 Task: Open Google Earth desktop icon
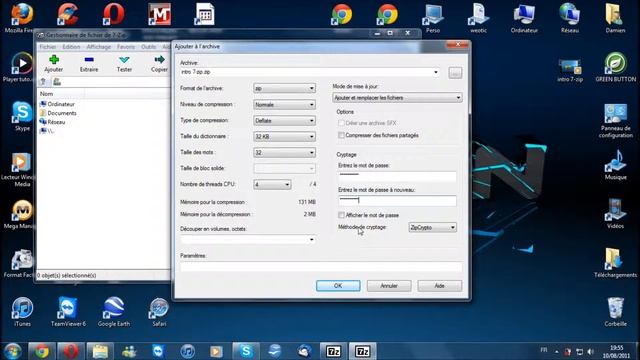click(114, 311)
